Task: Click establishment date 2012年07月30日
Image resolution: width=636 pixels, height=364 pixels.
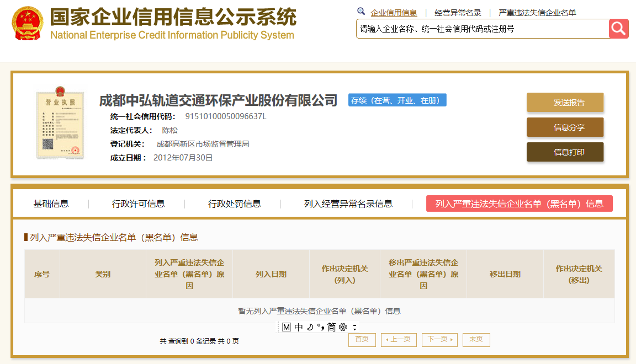Action: point(183,158)
